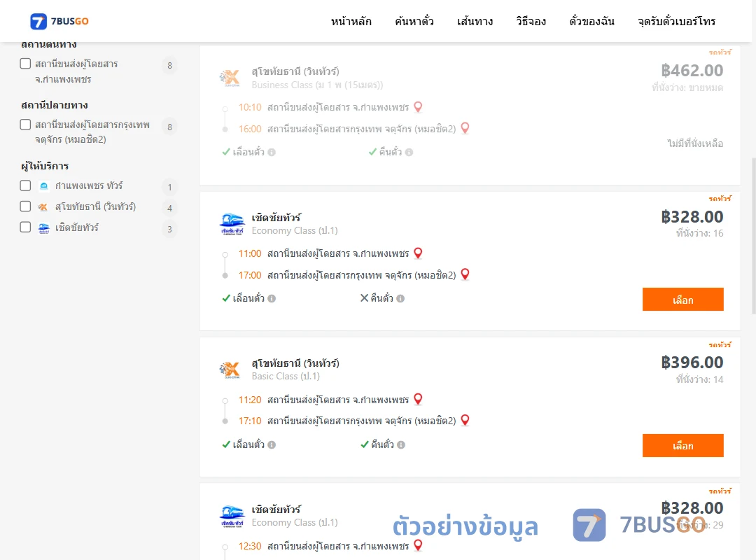Click the 17:10 arrival time text
This screenshot has width=756, height=560.
click(250, 421)
